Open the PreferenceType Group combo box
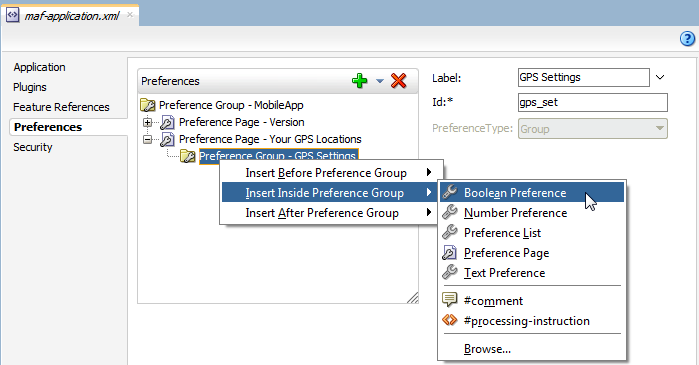The image size is (699, 365). 592,129
